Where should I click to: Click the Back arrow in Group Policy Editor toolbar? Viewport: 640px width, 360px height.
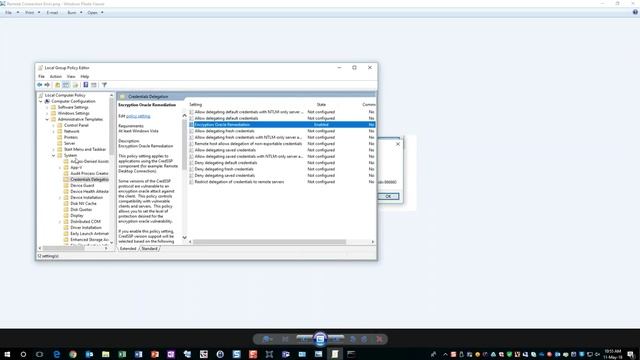coord(40,85)
